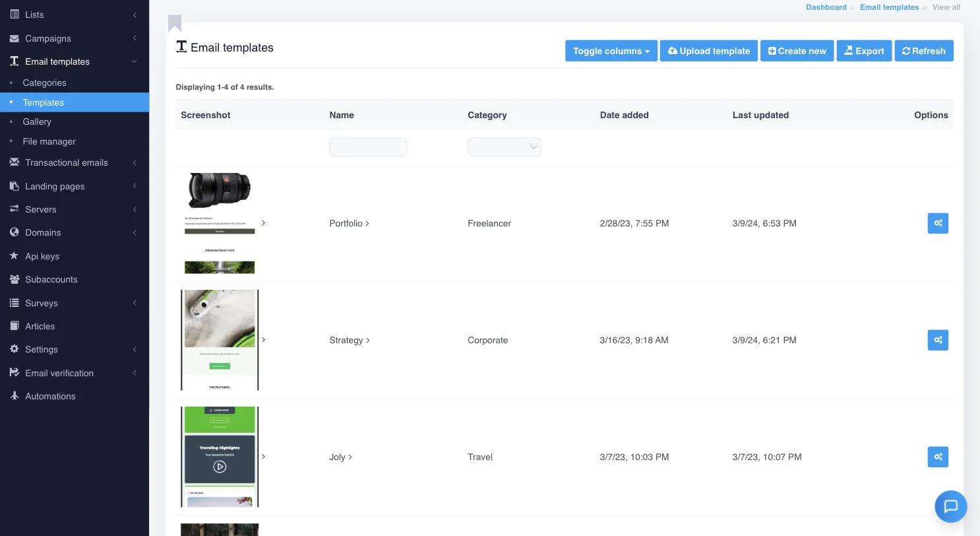Open options gear for Portfolio template
This screenshot has width=980, height=536.
point(938,223)
